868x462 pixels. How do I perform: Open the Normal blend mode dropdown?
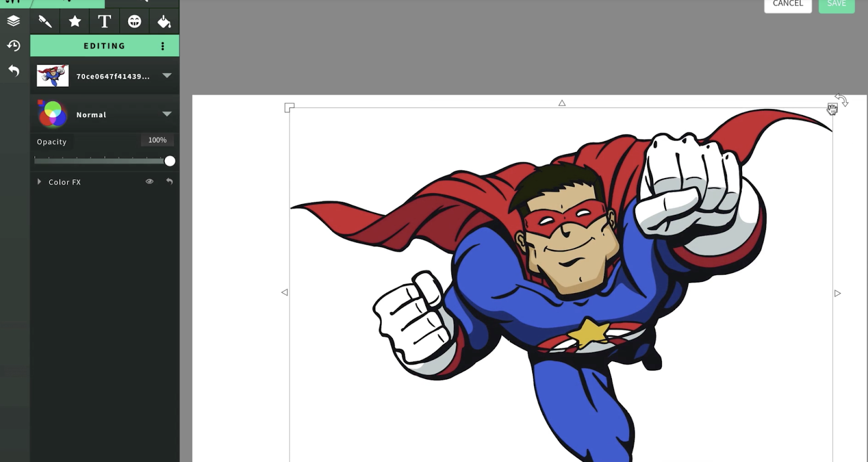[x=167, y=114]
